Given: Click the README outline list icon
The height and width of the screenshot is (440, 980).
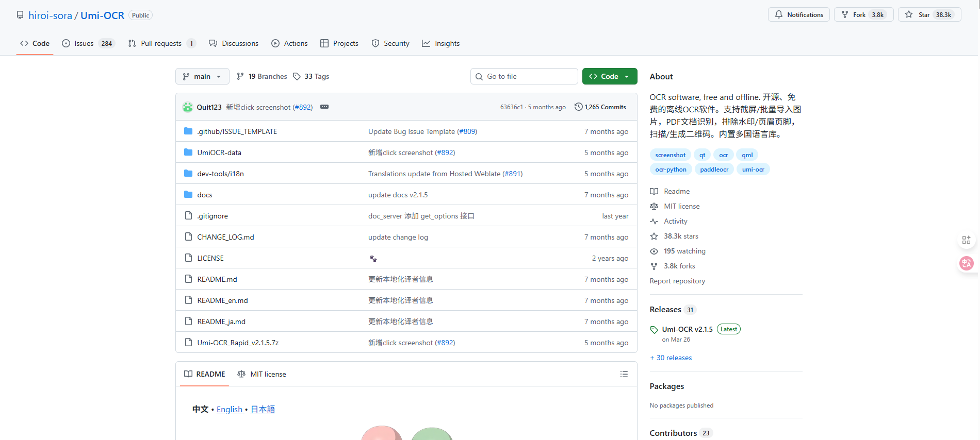Looking at the screenshot, I should coord(624,374).
